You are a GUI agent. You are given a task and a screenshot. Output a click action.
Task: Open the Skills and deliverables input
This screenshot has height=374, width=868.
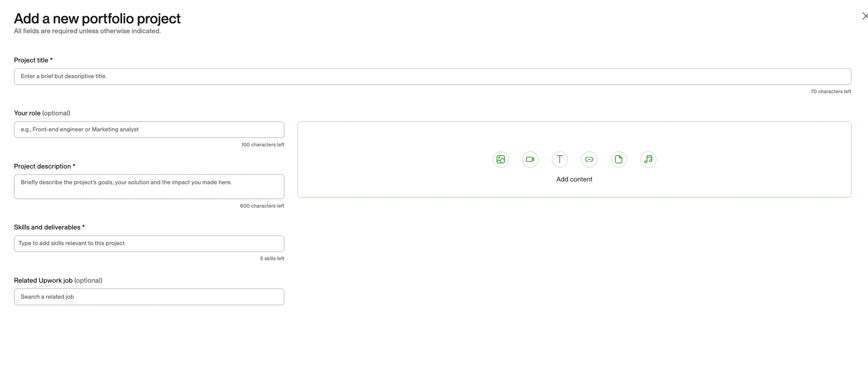coord(149,244)
